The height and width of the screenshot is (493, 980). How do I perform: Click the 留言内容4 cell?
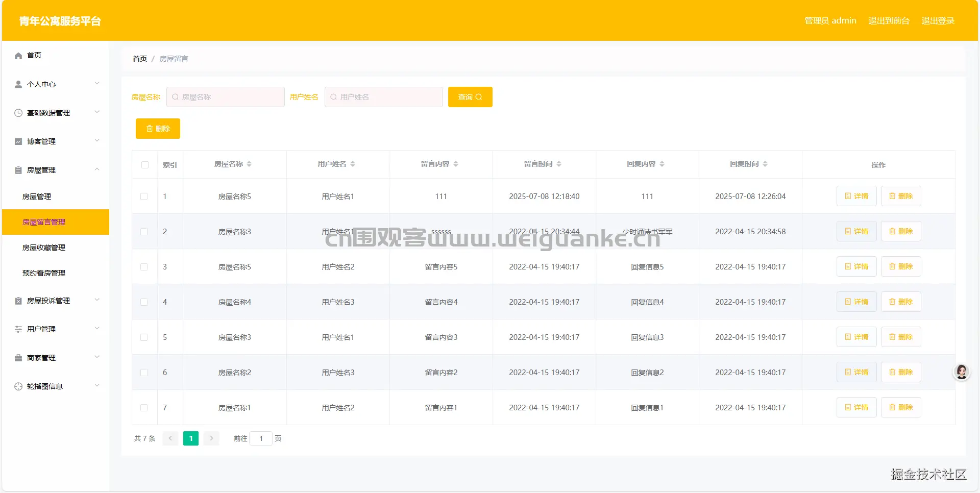point(441,302)
